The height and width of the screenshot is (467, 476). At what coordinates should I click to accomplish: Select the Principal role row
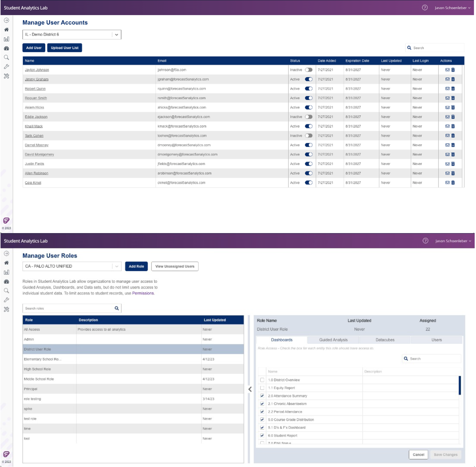(x=133, y=389)
